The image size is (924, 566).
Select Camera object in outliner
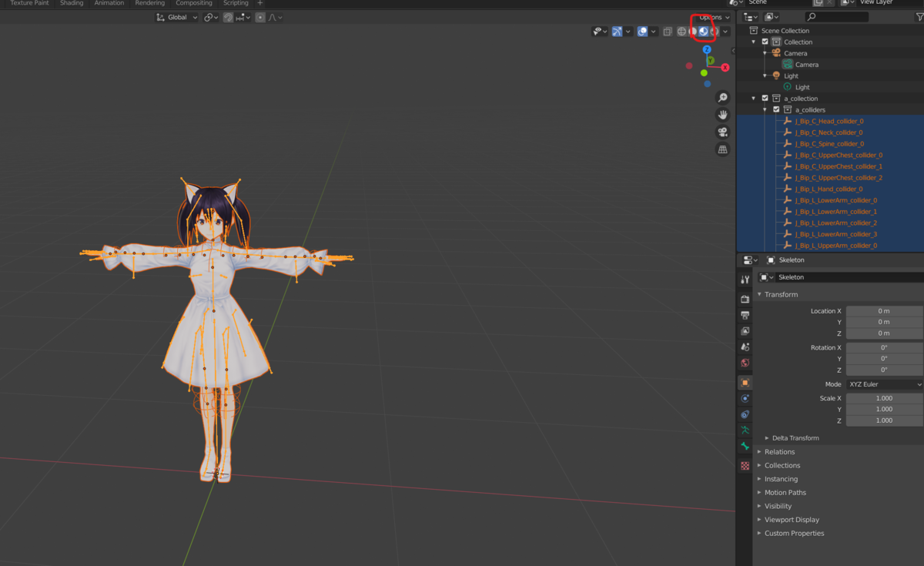coord(795,53)
